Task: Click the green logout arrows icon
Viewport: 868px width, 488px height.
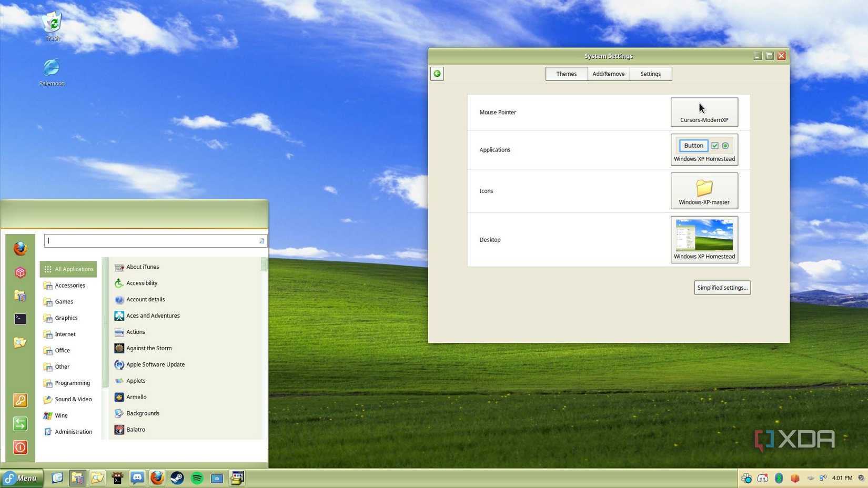Action: click(x=20, y=424)
